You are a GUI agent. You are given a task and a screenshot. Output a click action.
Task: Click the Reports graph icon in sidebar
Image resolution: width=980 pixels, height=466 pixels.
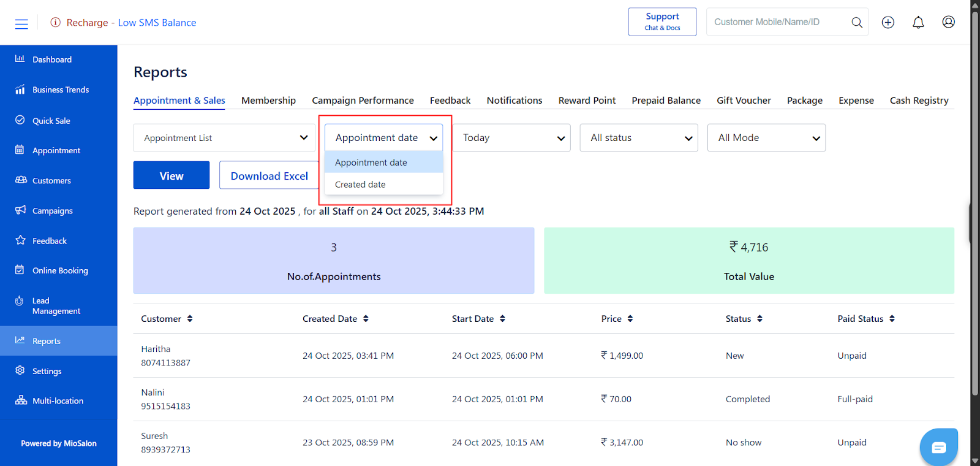pyautogui.click(x=20, y=340)
